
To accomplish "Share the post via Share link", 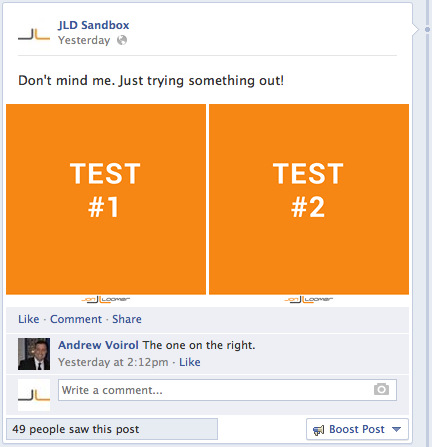I will coord(127,319).
